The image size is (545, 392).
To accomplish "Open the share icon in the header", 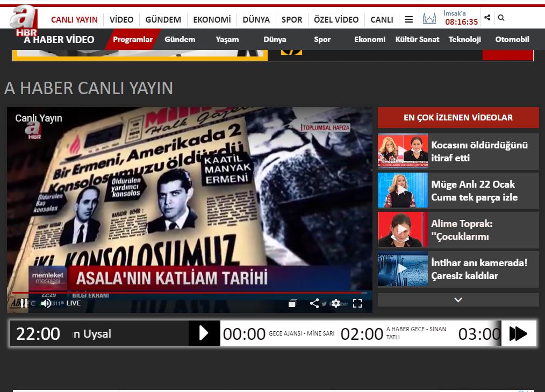I will pyautogui.click(x=487, y=17).
